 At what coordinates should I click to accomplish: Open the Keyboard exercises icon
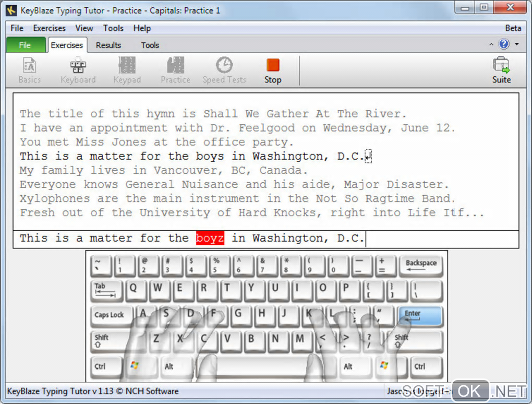(78, 70)
